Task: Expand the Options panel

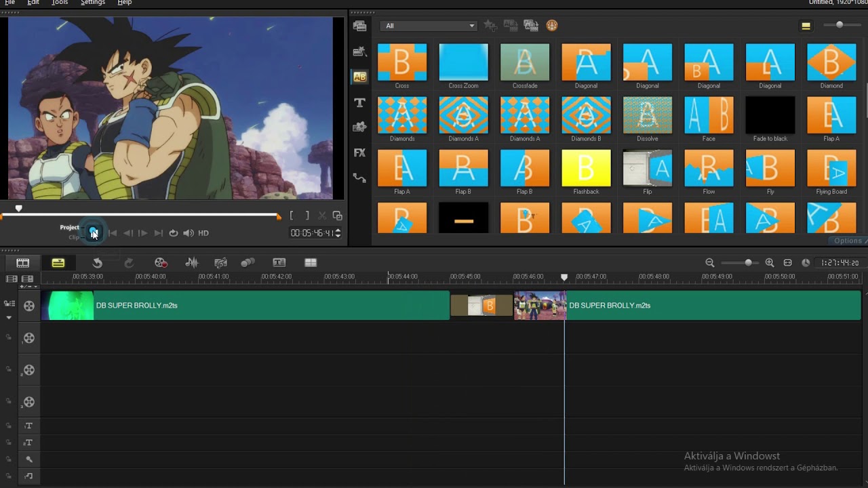Action: pos(848,241)
